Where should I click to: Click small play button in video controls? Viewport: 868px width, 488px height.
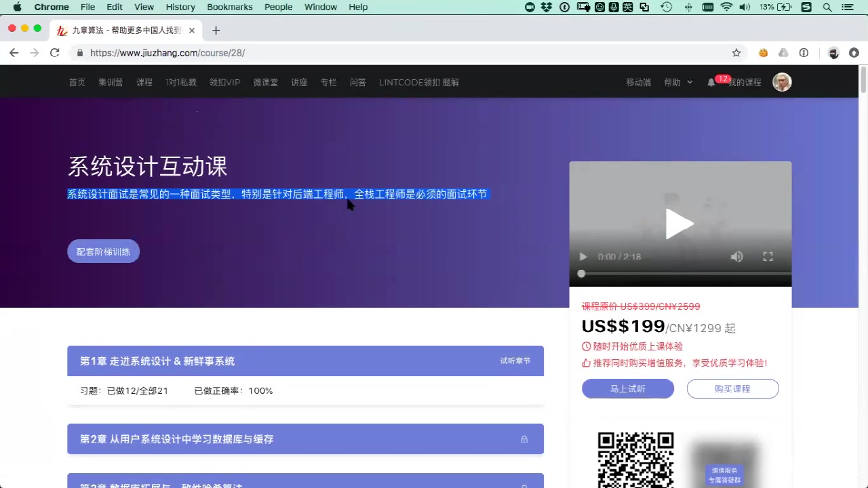click(582, 257)
